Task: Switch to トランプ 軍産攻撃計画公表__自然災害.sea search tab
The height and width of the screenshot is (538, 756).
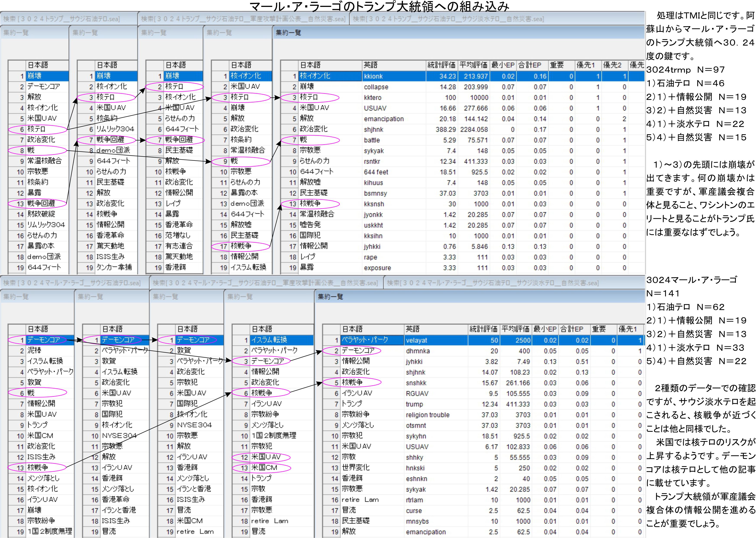Action: 243,19
